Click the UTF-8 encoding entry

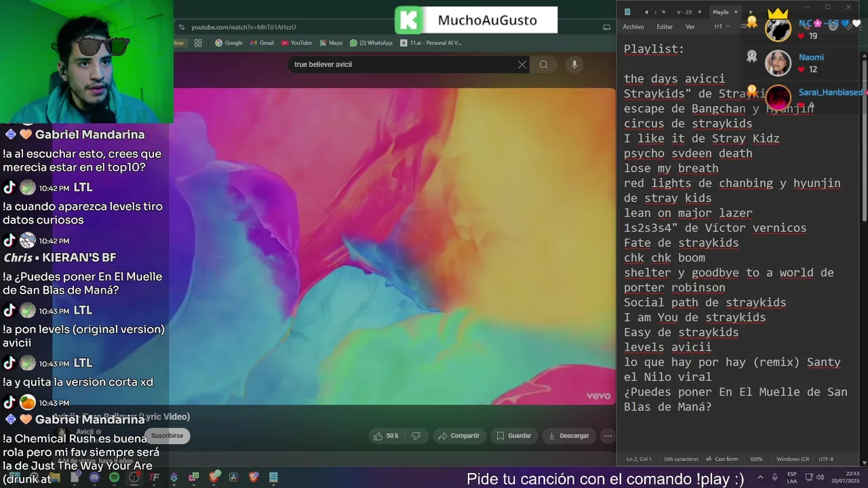[826, 459]
